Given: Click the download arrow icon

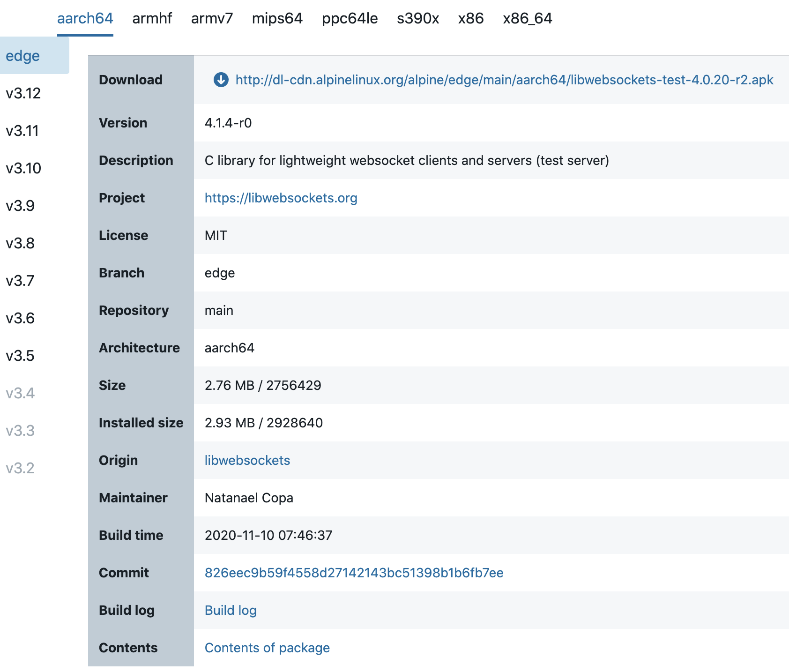Looking at the screenshot, I should click(221, 80).
